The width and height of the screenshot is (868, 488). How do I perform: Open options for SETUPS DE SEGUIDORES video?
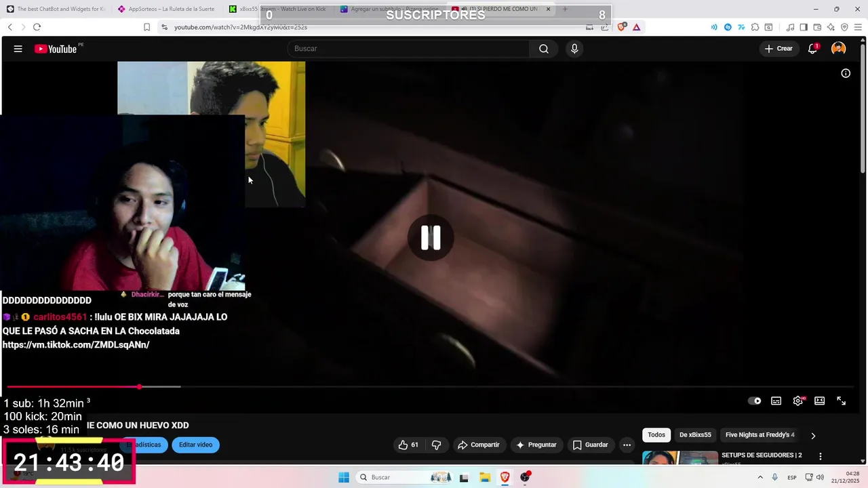click(821, 456)
